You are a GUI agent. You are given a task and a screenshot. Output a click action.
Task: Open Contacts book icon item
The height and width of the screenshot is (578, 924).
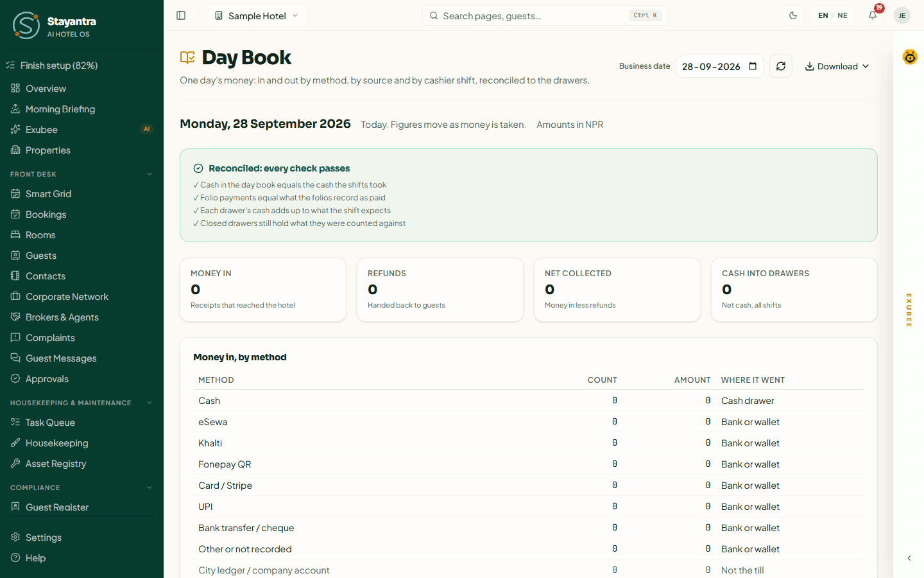pyautogui.click(x=81, y=276)
